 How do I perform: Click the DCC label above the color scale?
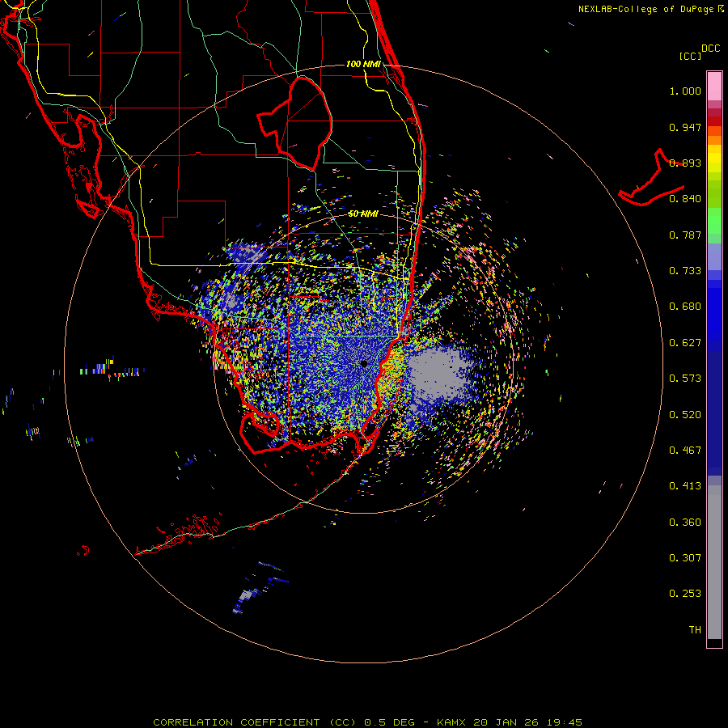[x=711, y=49]
